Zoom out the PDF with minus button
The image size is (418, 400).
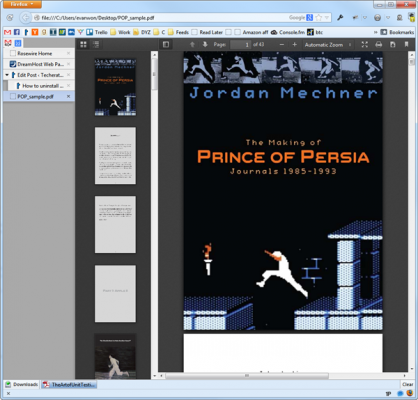pyautogui.click(x=282, y=44)
